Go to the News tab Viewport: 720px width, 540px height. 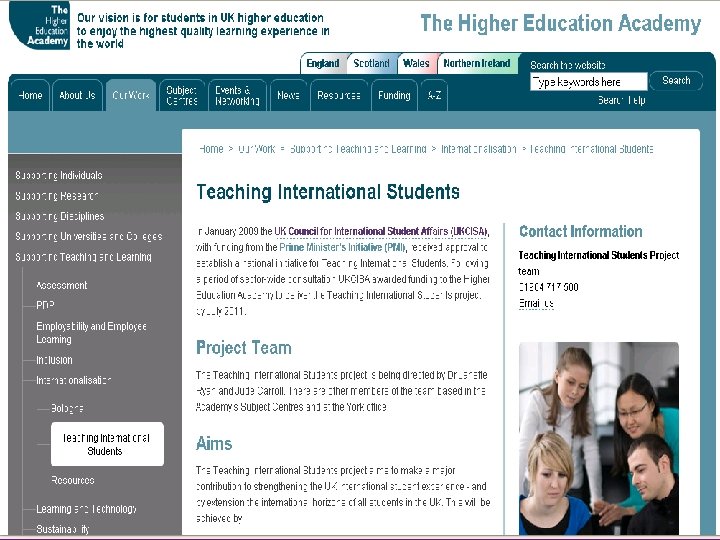(288, 96)
